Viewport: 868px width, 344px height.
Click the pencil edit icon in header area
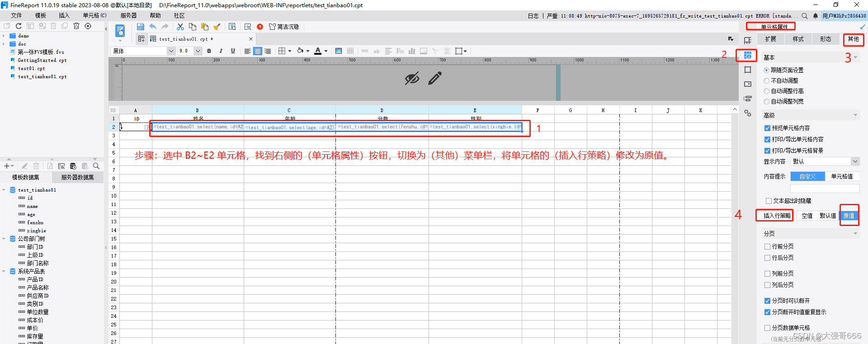point(435,78)
